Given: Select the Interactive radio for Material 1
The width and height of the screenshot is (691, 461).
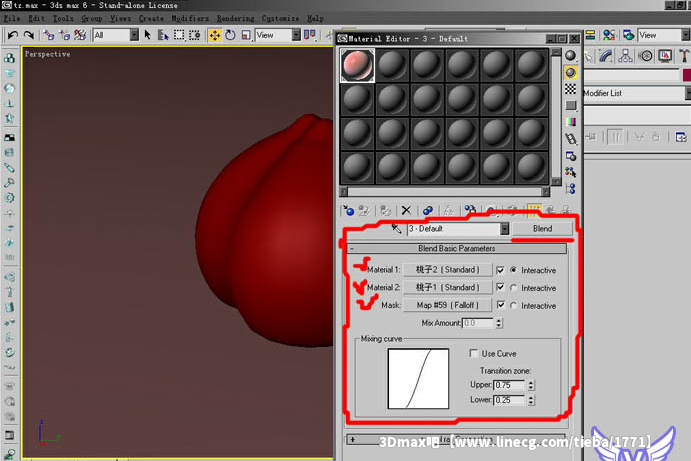Looking at the screenshot, I should pos(513,270).
